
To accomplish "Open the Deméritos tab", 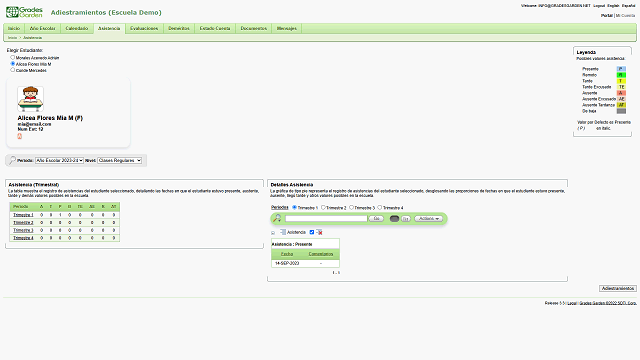I will (179, 28).
